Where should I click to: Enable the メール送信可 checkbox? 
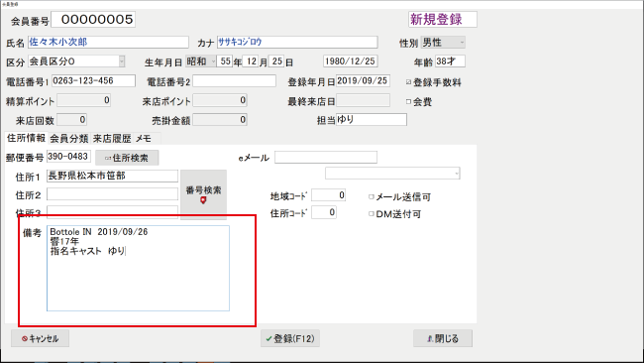372,197
